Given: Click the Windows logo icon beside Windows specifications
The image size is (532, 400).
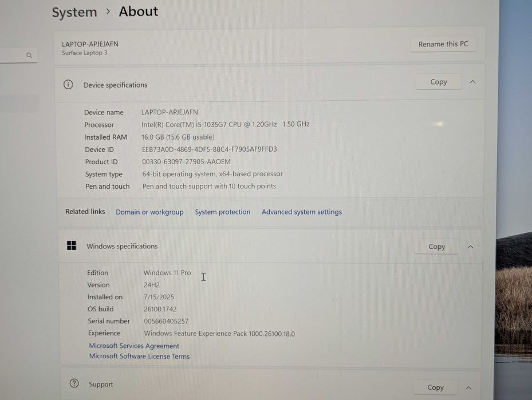Looking at the screenshot, I should (x=72, y=245).
